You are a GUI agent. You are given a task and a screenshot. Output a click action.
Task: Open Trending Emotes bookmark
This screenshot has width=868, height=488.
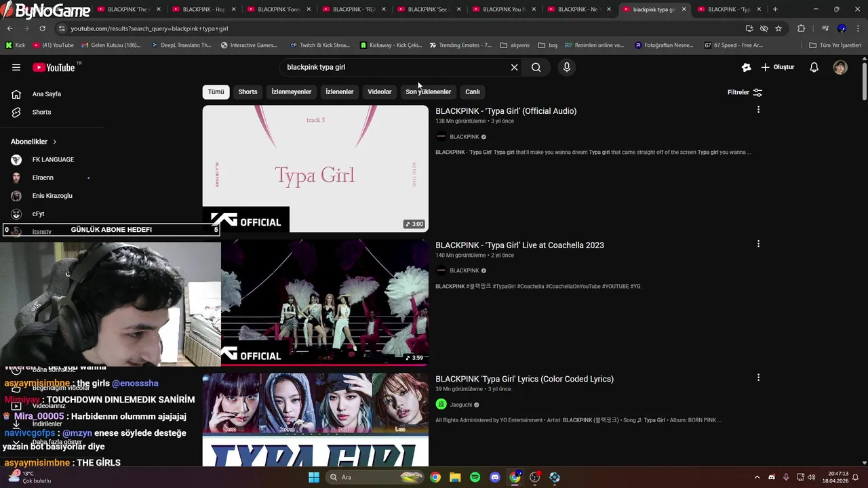pos(460,45)
